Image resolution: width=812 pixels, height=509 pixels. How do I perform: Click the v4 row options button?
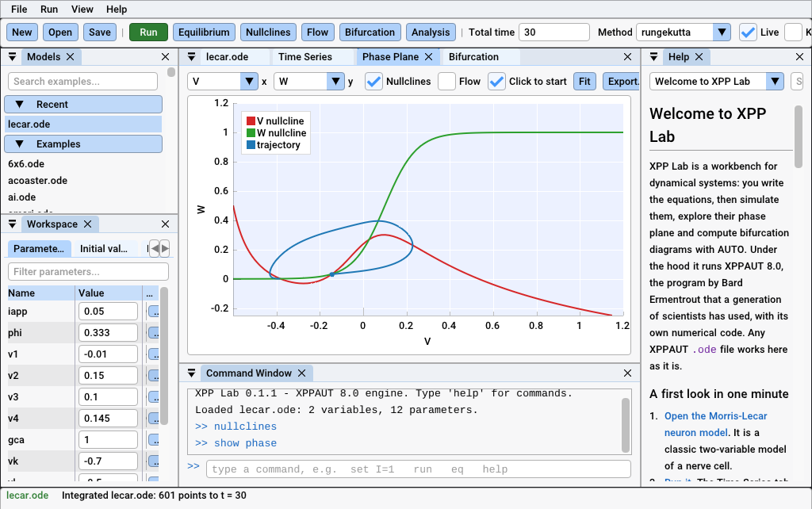pos(154,419)
